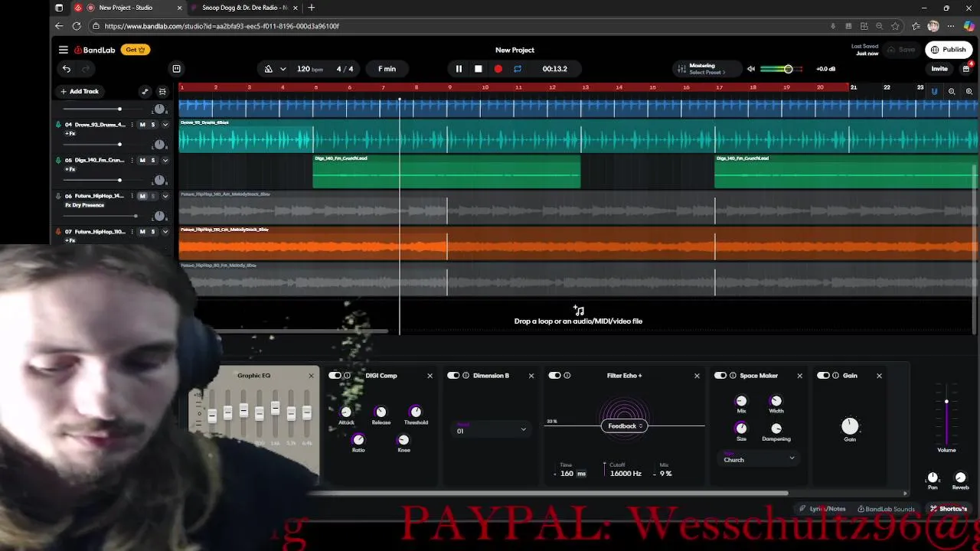
Task: Remove the DIGI Comp effect
Action: tap(430, 376)
